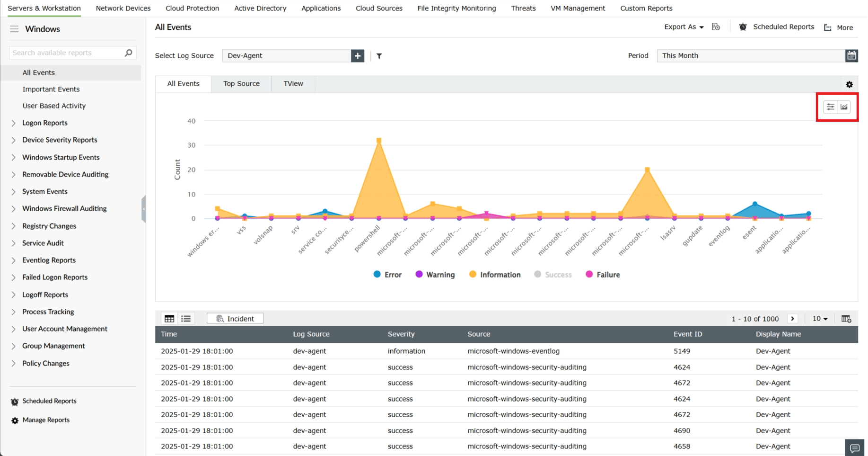Open the Export As dropdown
Screen dimensions: 868x456
coord(683,27)
